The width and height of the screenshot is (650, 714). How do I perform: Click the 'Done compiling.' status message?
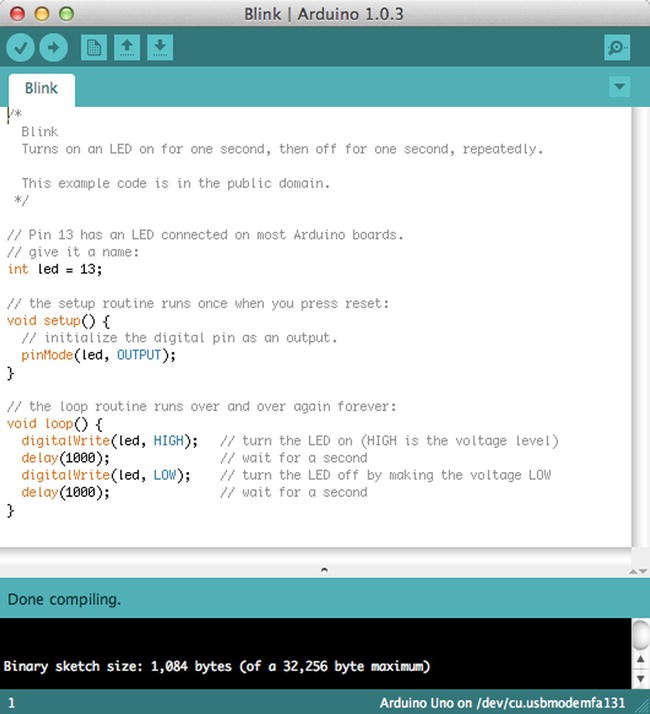[x=64, y=600]
